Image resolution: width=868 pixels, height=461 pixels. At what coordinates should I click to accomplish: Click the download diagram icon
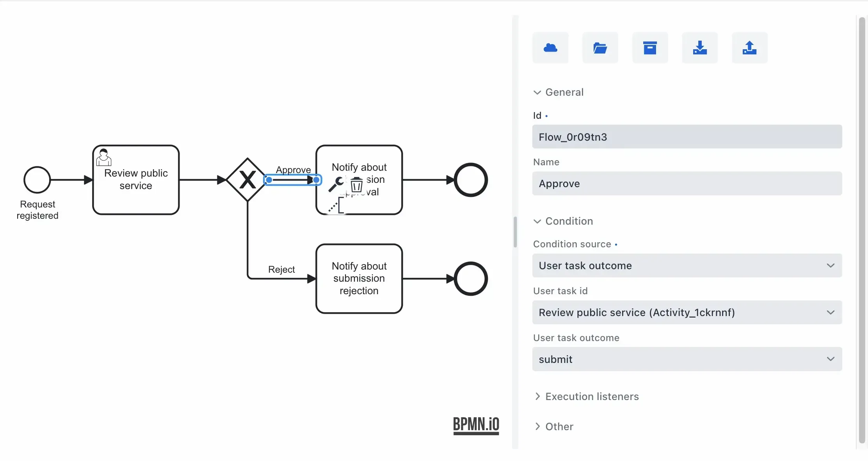700,48
